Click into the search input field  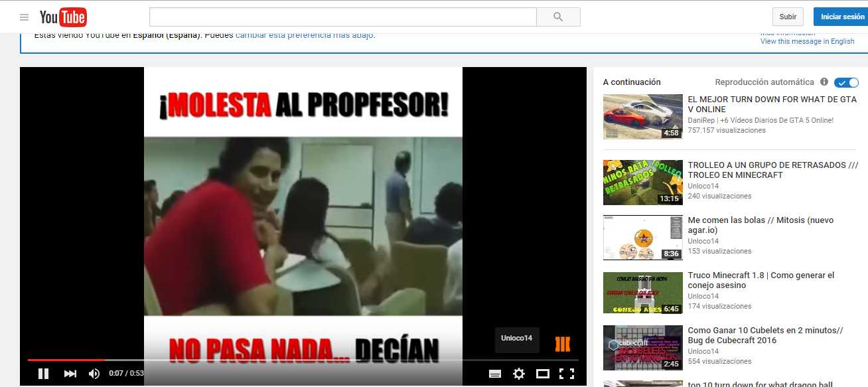coord(342,17)
